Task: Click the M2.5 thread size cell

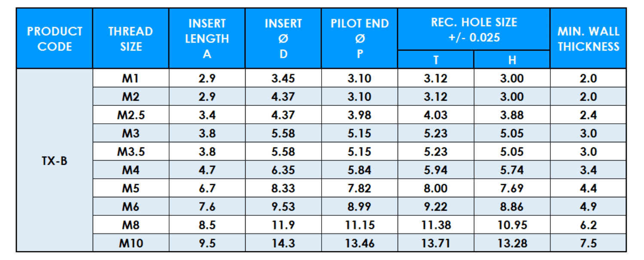Action: (x=131, y=115)
